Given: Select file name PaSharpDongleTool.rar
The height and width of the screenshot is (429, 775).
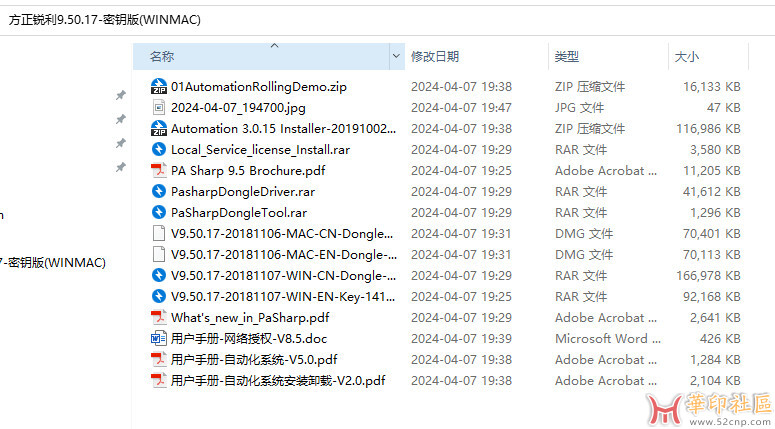Looking at the screenshot, I should pos(239,213).
